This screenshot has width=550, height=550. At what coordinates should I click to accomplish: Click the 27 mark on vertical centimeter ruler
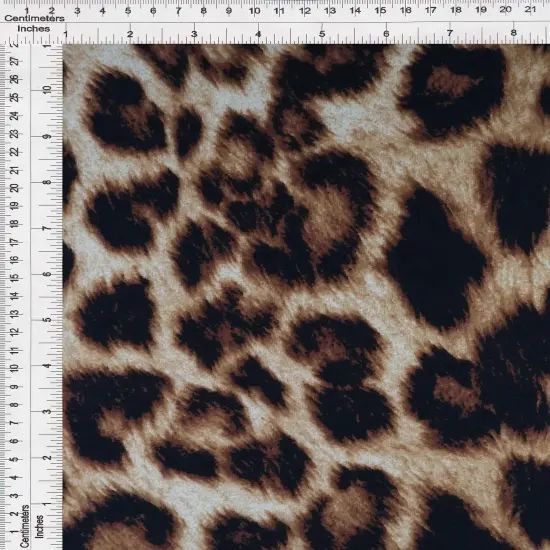click(x=15, y=61)
